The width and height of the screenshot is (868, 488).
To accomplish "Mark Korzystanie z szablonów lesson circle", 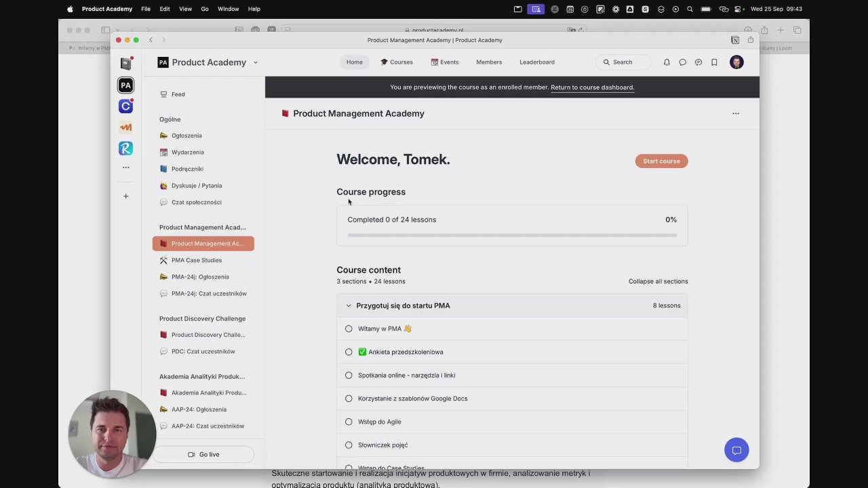I will click(349, 399).
